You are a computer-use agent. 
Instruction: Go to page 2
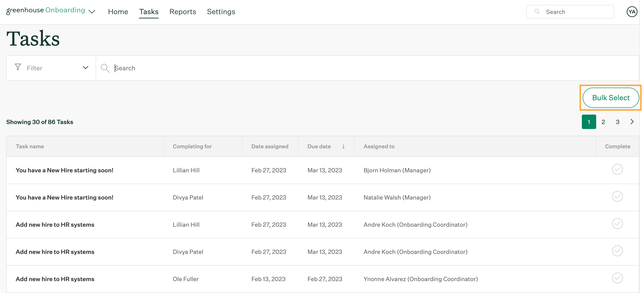603,122
